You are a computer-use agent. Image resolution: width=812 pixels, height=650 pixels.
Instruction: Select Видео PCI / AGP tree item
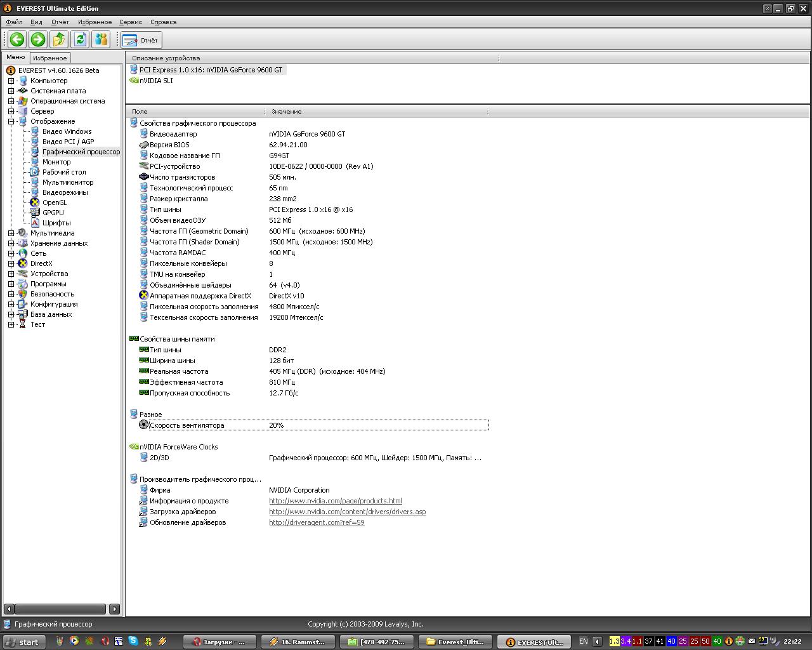pos(68,142)
